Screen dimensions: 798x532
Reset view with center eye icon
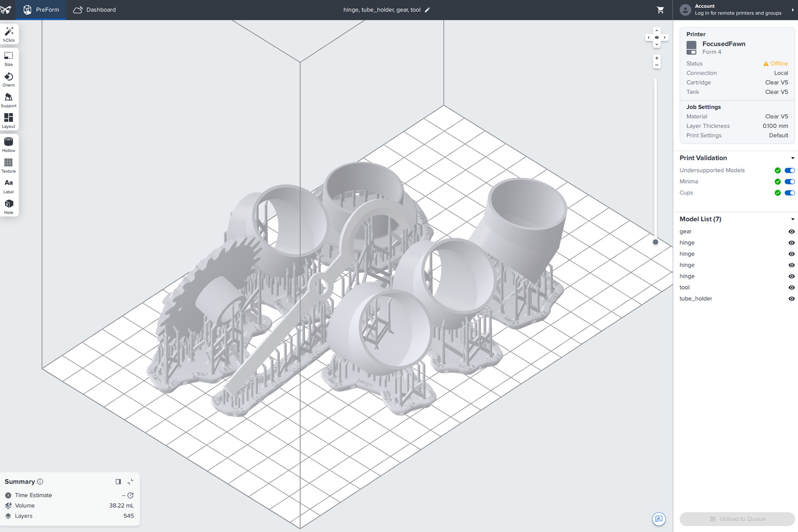click(x=657, y=38)
